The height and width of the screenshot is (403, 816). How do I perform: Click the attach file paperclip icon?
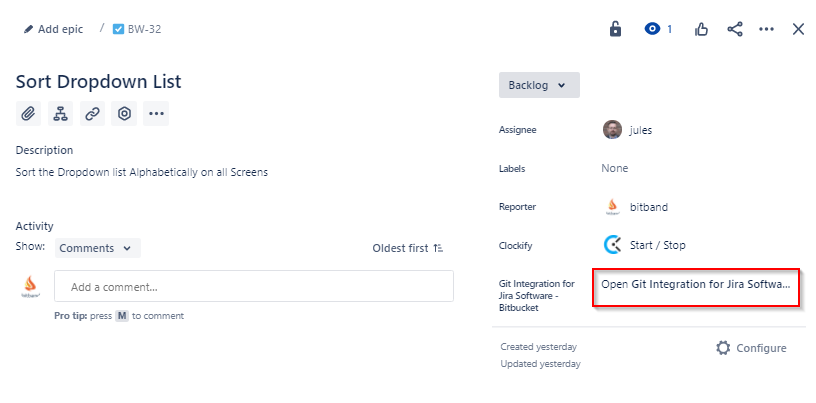pos(28,114)
